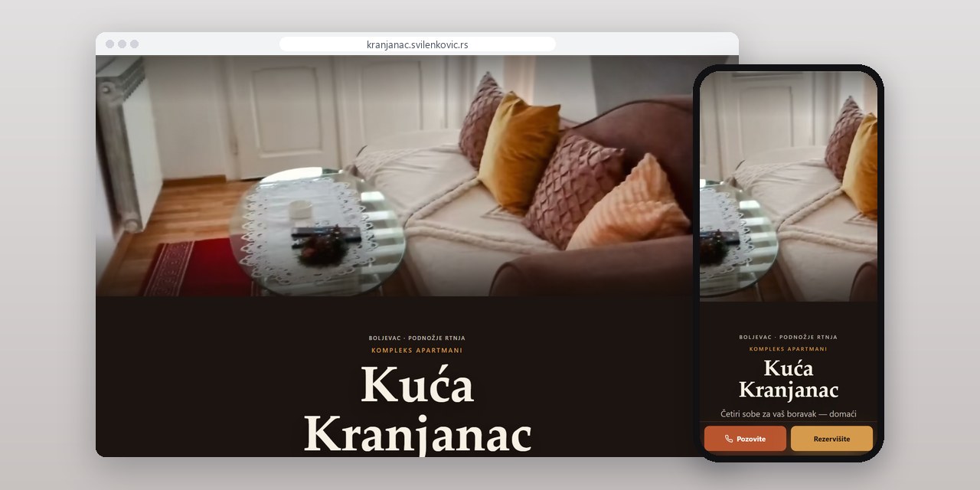
Task: Click the first gray browser window dot
Action: point(109,44)
